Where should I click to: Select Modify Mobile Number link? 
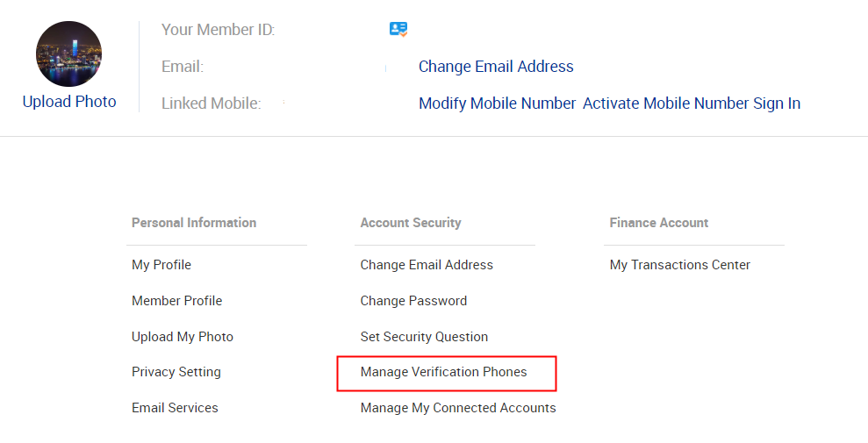pyautogui.click(x=497, y=104)
